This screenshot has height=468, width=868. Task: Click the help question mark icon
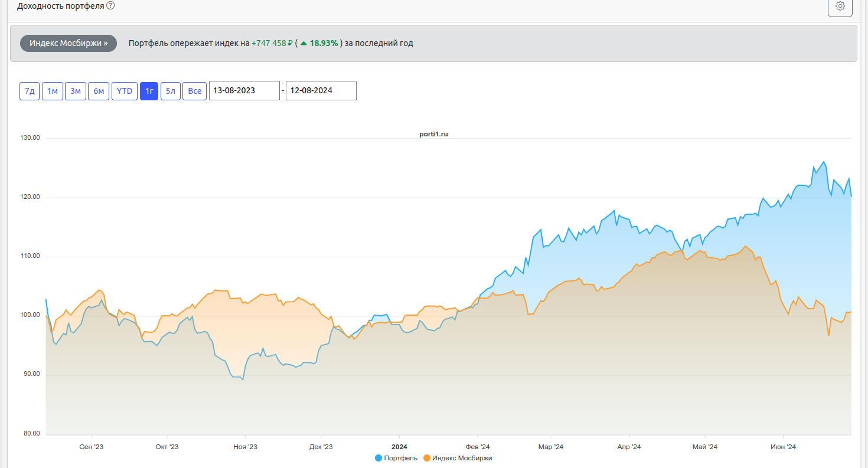110,6
